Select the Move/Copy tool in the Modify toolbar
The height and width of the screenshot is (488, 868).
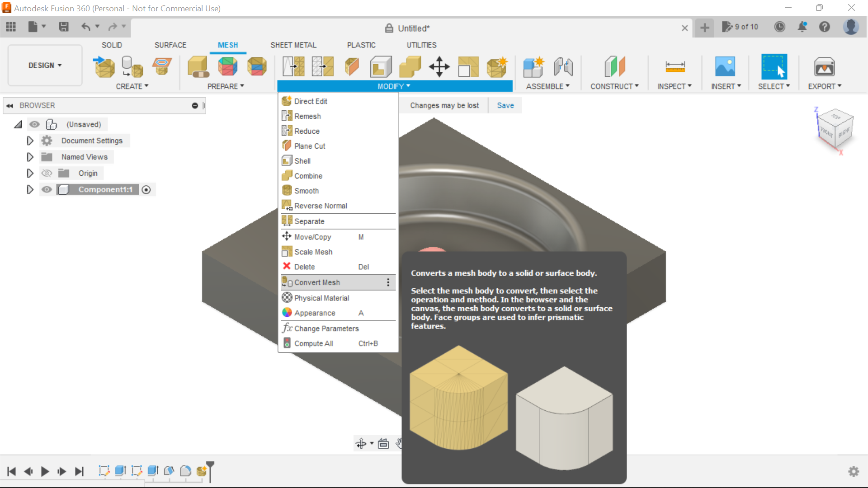(x=439, y=66)
